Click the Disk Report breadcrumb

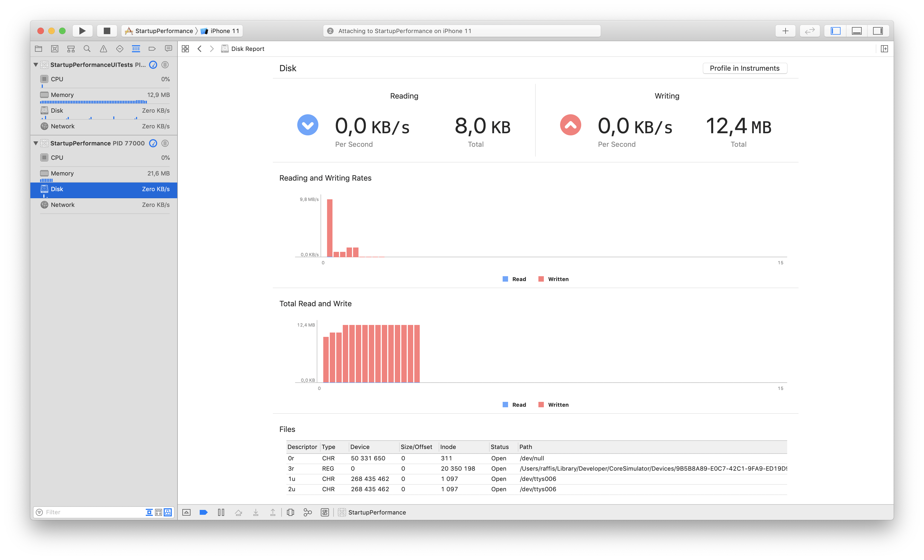coord(243,49)
